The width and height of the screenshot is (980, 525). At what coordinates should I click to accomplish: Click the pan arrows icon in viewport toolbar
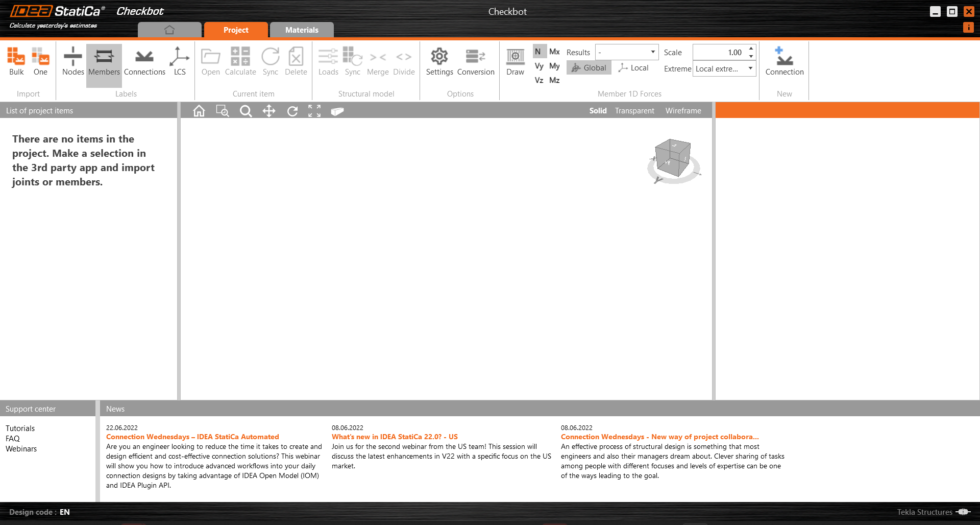click(x=269, y=111)
